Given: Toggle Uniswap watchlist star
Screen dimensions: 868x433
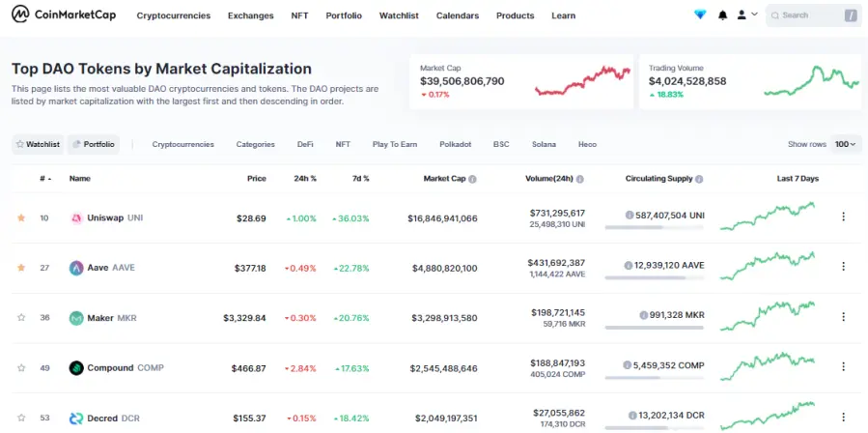Looking at the screenshot, I should tap(21, 217).
